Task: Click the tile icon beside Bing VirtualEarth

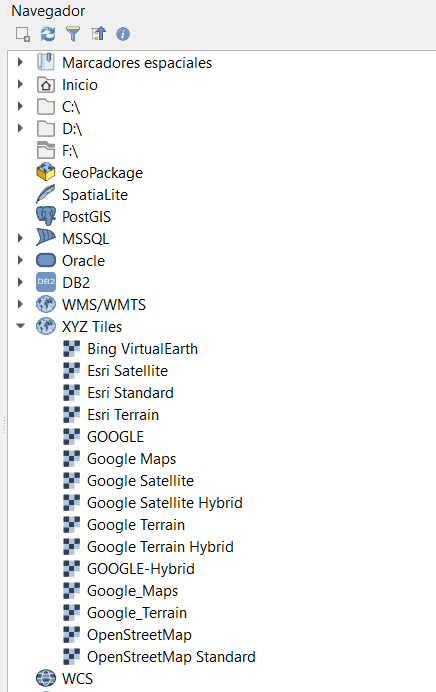Action: pyautogui.click(x=71, y=349)
